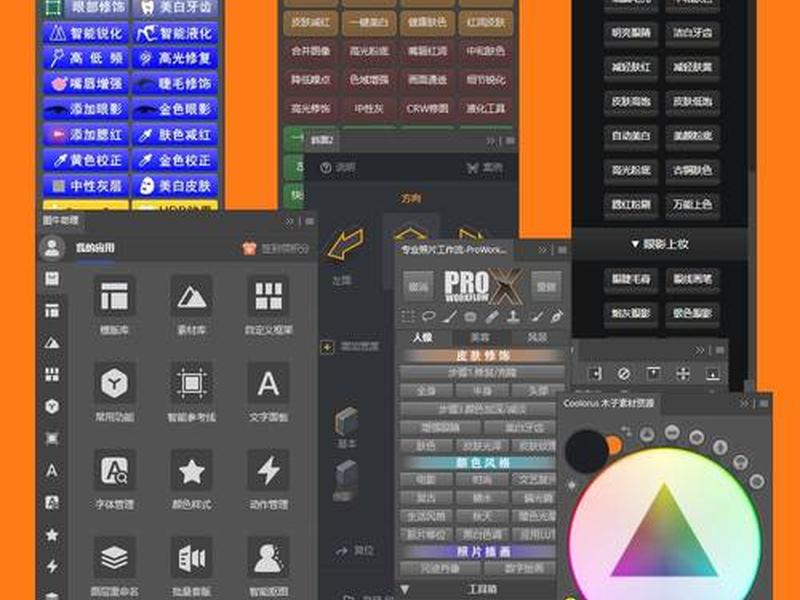The image size is (800, 600).
Task: Open the ProWorkflow panel flyout menu
Action: tap(562, 250)
